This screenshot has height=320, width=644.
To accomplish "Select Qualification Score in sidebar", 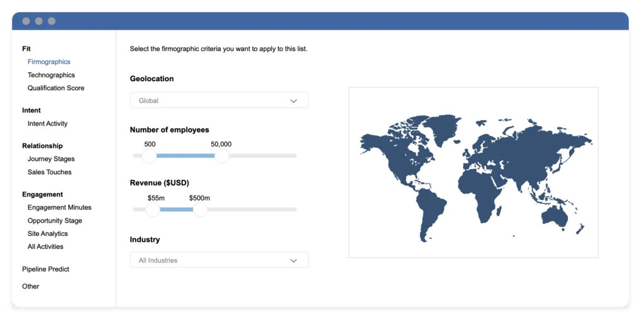I will tap(56, 88).
